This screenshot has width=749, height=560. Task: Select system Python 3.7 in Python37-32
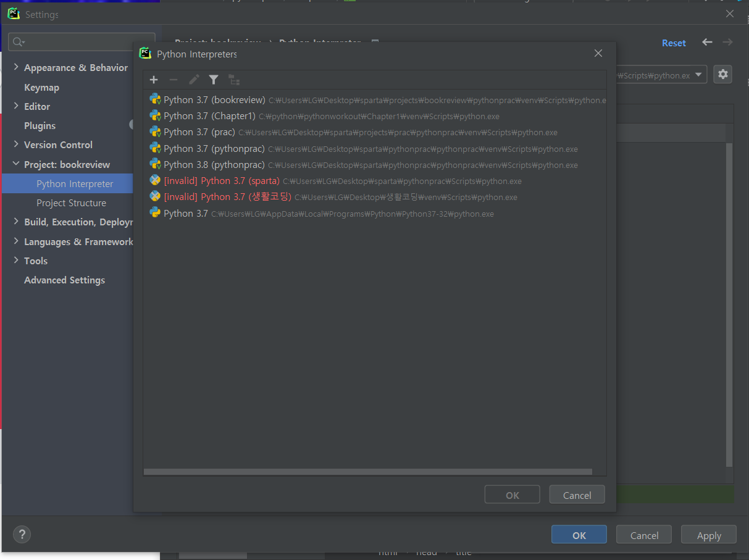[374, 214]
